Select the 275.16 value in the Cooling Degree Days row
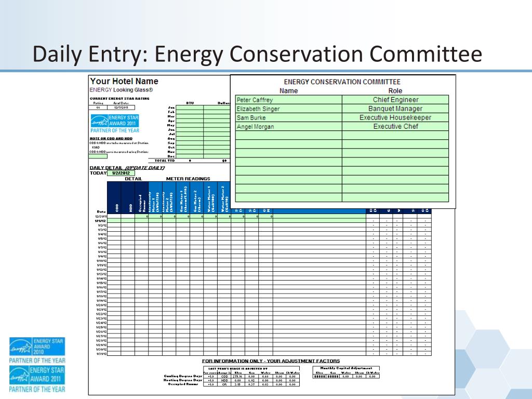This screenshot has width=532, height=399. click(x=237, y=376)
